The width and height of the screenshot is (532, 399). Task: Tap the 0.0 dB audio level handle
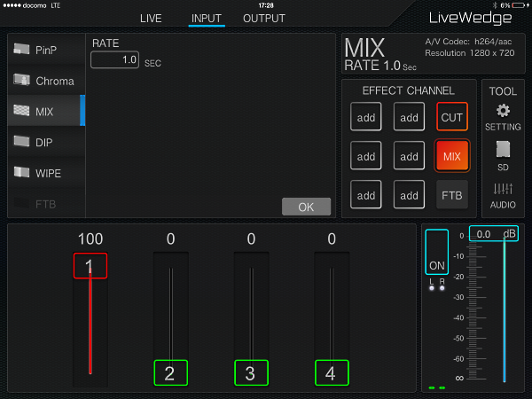point(494,234)
